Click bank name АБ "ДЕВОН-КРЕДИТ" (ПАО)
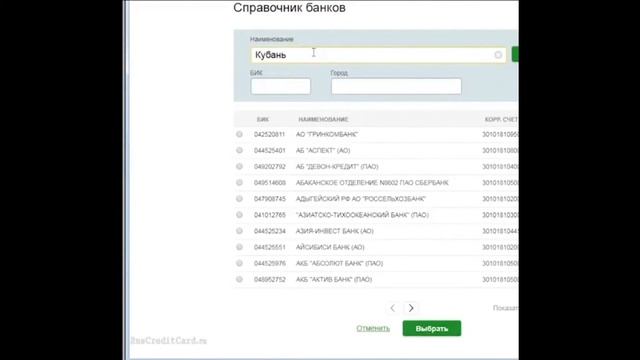 point(337,167)
